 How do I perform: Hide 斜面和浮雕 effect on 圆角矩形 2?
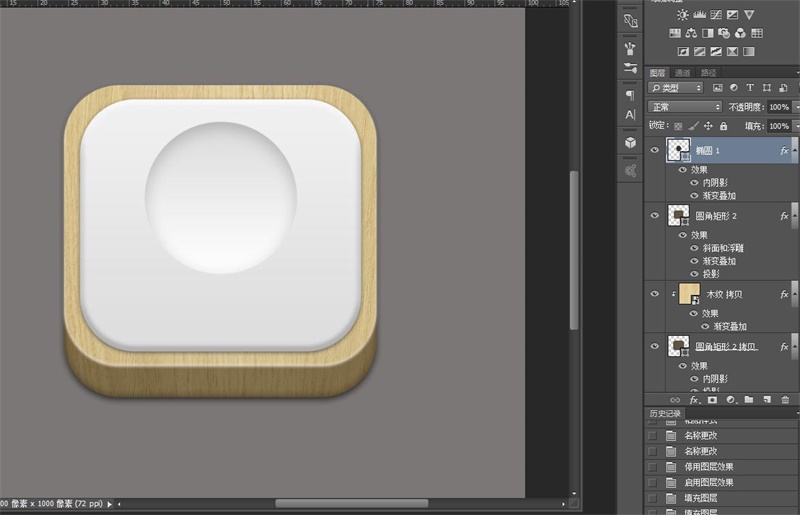[695, 247]
